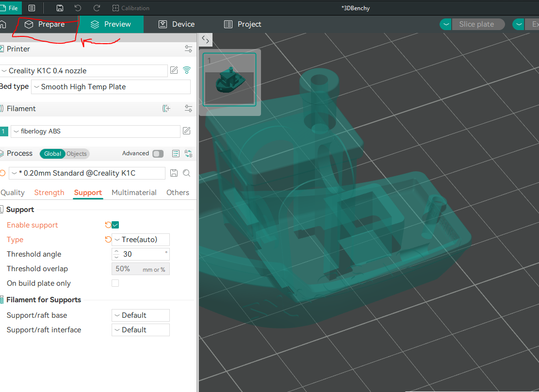Open the Support settings tab
This screenshot has width=539, height=392.
coord(88,193)
